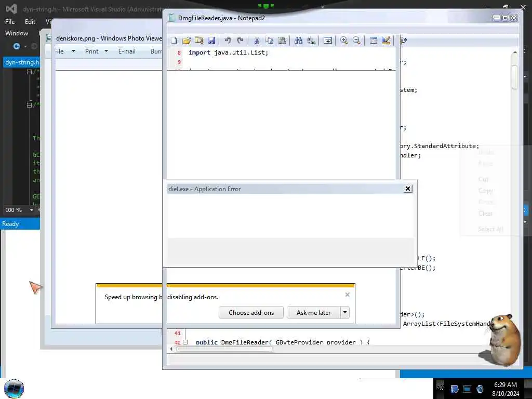Open the scheme selection icon in Notepad2
This screenshot has height=399, width=532.
(x=373, y=41)
